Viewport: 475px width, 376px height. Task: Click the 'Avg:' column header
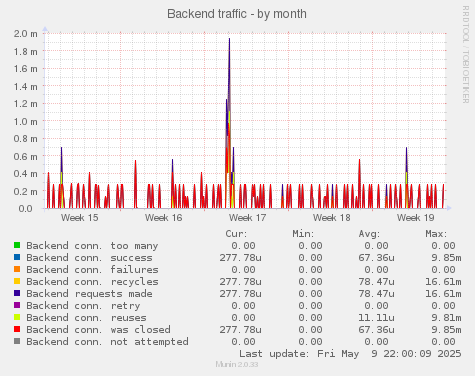369,234
